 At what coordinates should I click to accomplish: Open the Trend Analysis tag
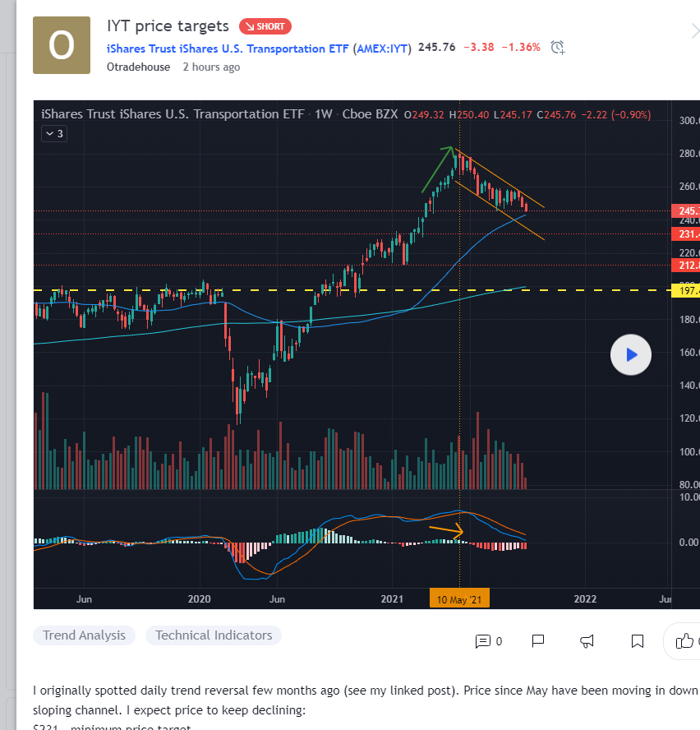84,635
